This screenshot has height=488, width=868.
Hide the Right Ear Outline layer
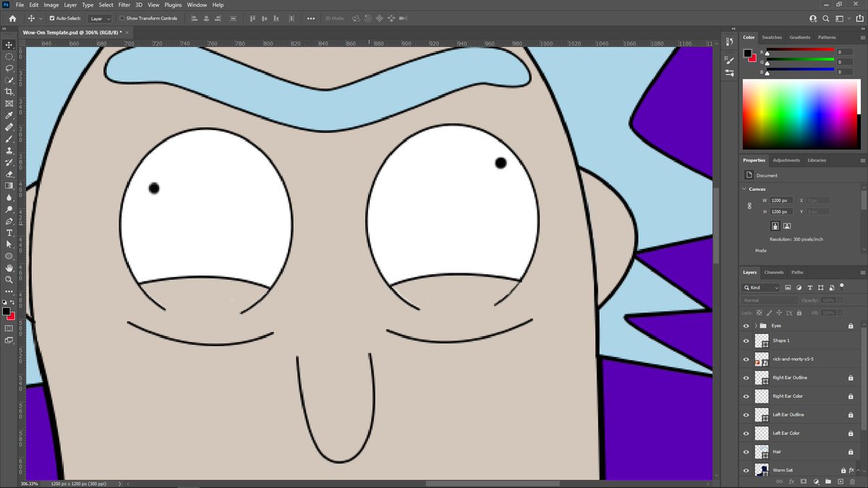[x=746, y=377]
